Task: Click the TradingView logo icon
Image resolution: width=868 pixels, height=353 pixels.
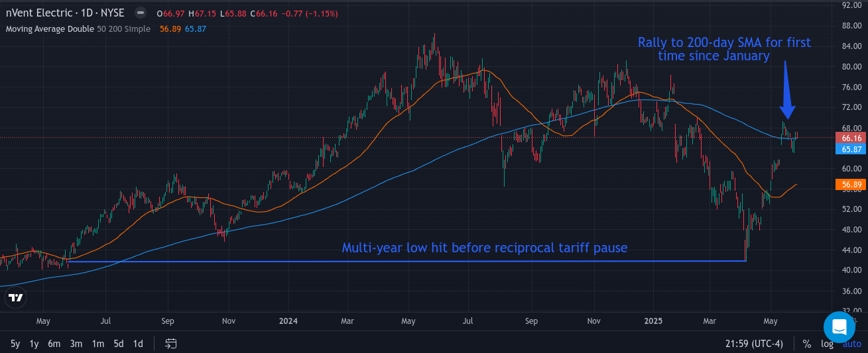Action: point(16,298)
